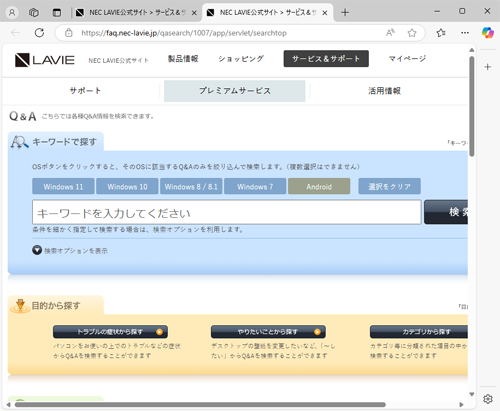Refresh the current page
Screen dimensions: 500x411
click(39, 33)
